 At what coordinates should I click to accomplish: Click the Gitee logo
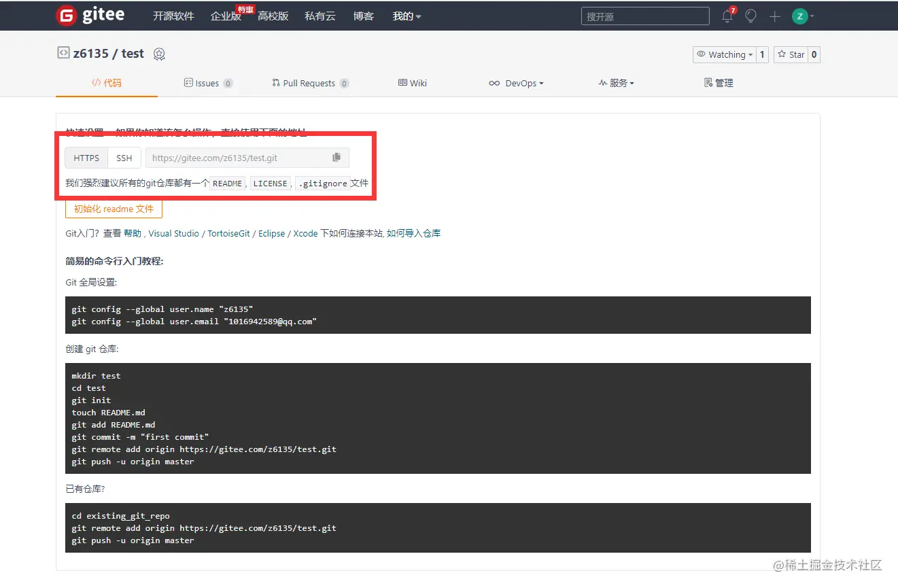click(x=90, y=16)
